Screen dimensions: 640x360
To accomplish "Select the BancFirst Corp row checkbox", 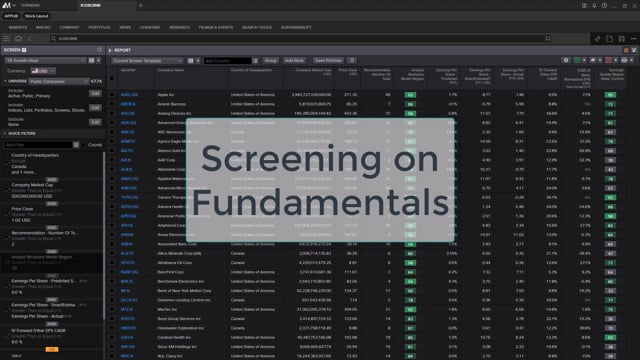I will pyautogui.click(x=112, y=272).
